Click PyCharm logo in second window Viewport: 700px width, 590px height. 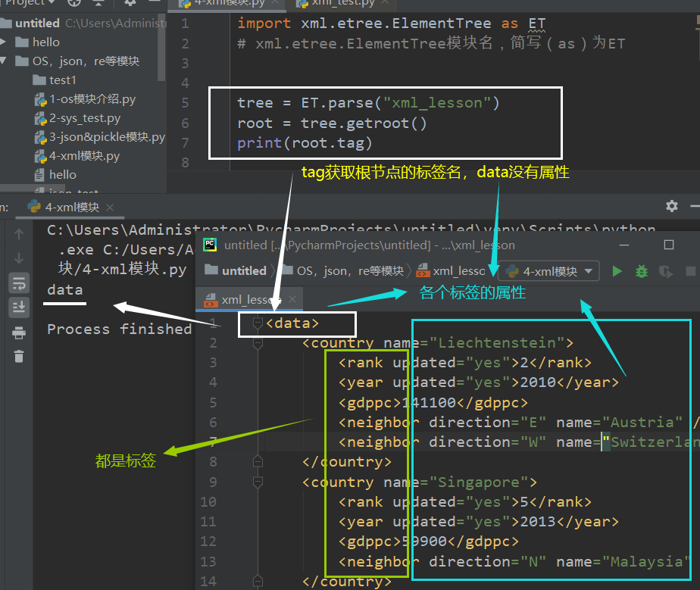(x=210, y=245)
